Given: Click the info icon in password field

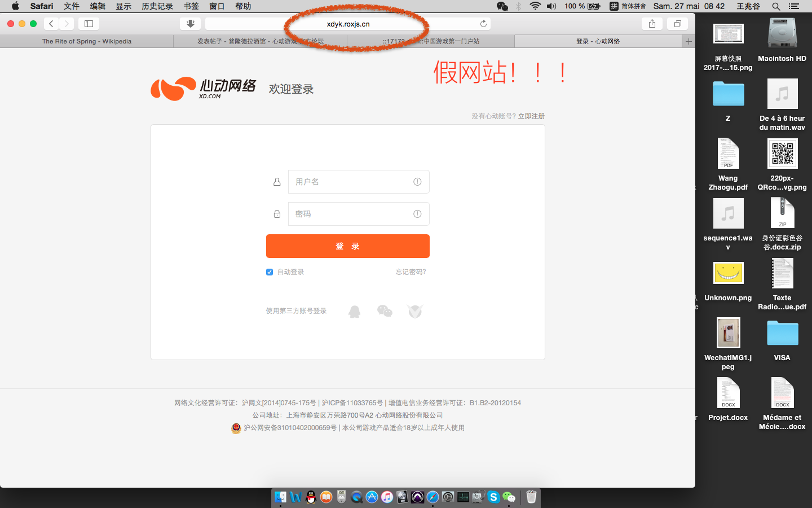Looking at the screenshot, I should click(417, 214).
